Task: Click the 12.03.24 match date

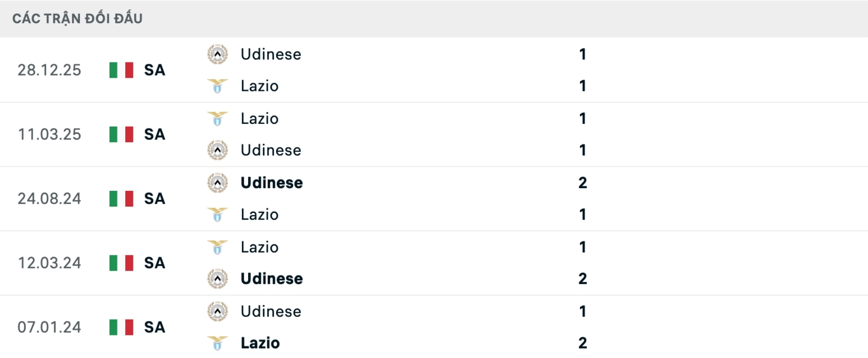Action: click(x=49, y=263)
